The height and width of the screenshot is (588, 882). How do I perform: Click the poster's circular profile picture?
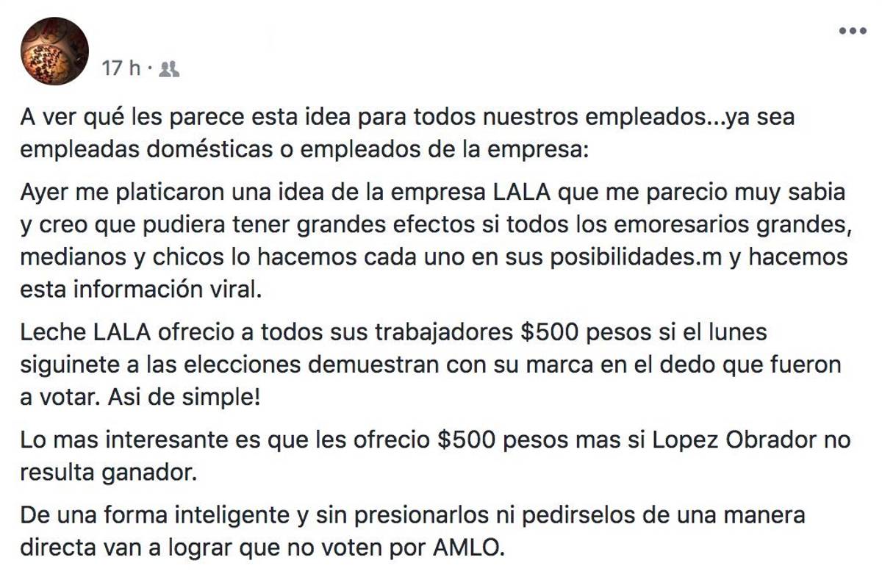pos(55,46)
